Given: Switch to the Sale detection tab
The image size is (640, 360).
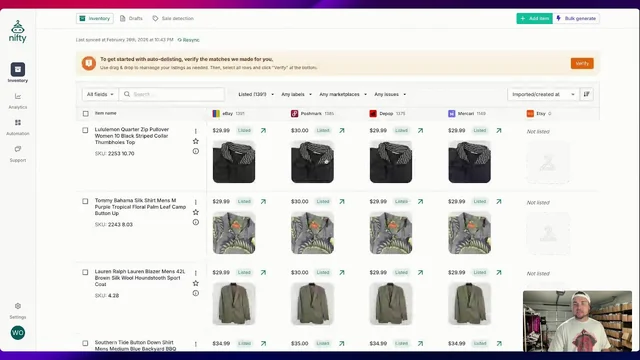Looking at the screenshot, I should tap(173, 18).
